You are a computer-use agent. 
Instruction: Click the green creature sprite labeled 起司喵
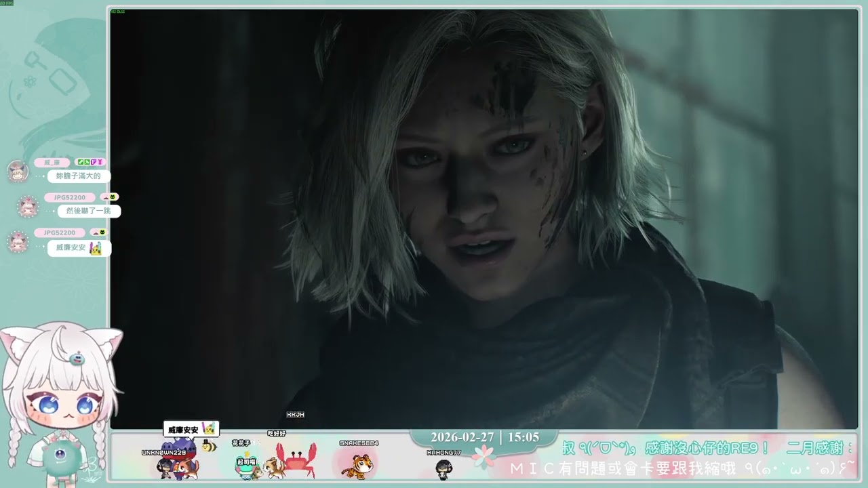[247, 468]
